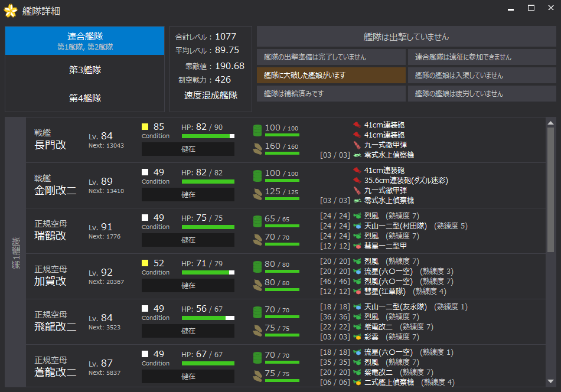Image resolution: width=561 pixels, height=392 pixels.
Task: Select the 加賀改 ship name
Action: click(50, 281)
